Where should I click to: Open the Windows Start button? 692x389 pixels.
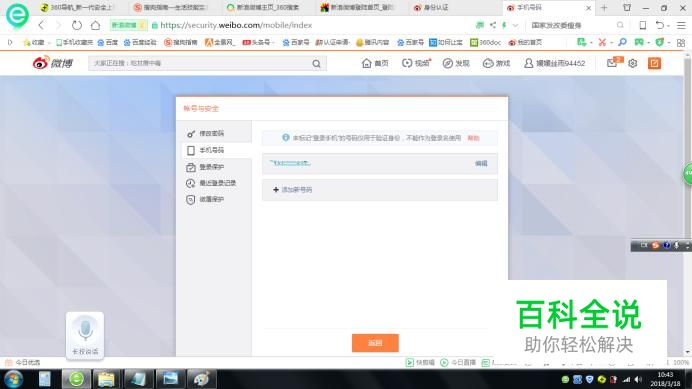click(13, 379)
